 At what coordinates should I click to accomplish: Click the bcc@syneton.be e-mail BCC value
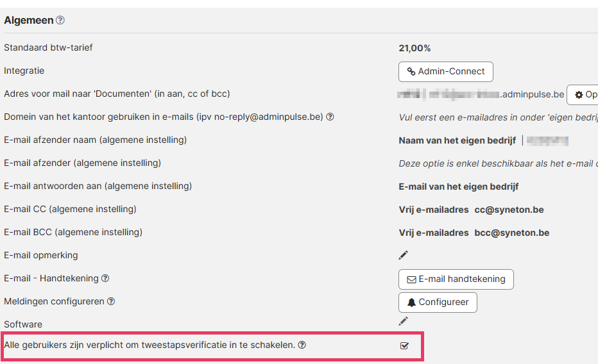512,233
